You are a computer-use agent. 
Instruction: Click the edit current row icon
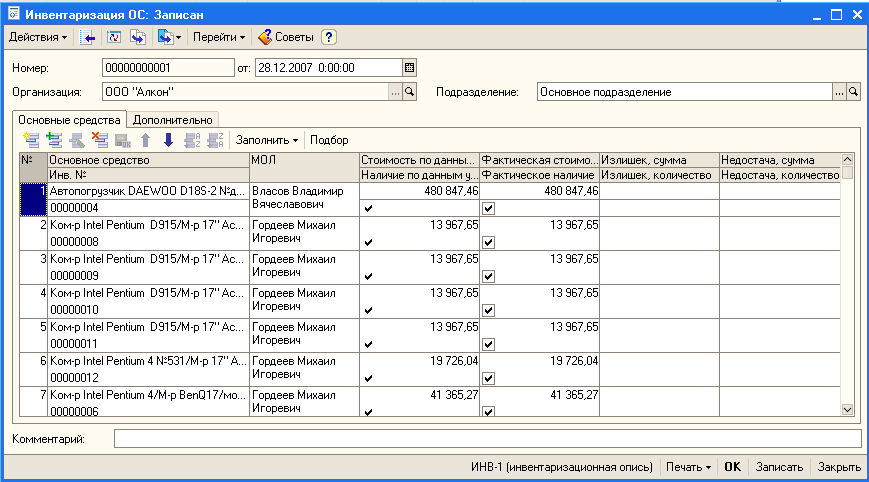tap(77, 140)
